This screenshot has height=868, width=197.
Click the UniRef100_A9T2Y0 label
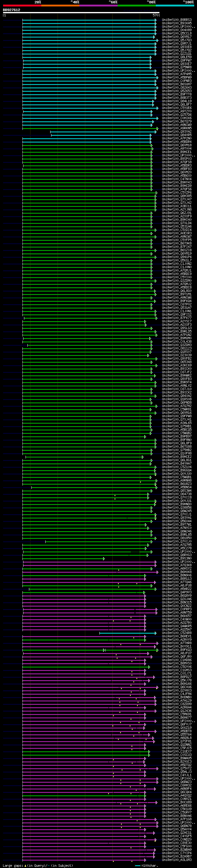pyautogui.click(x=177, y=111)
